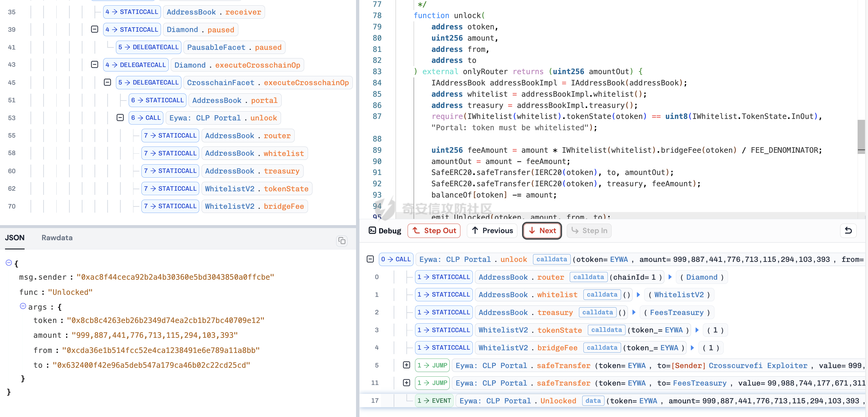The height and width of the screenshot is (417, 868).
Task: Click the Debug terminal icon
Action: coord(372,230)
